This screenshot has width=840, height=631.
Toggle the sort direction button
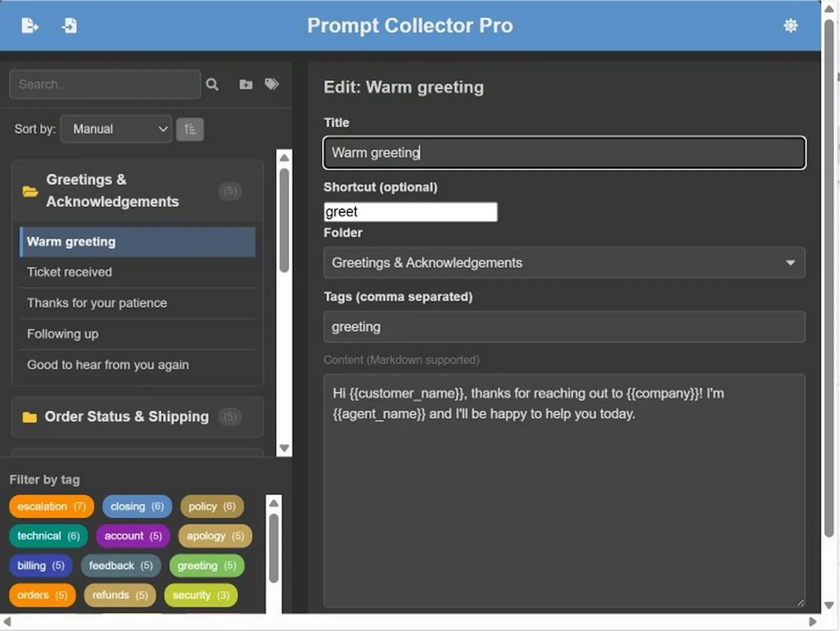click(x=190, y=129)
